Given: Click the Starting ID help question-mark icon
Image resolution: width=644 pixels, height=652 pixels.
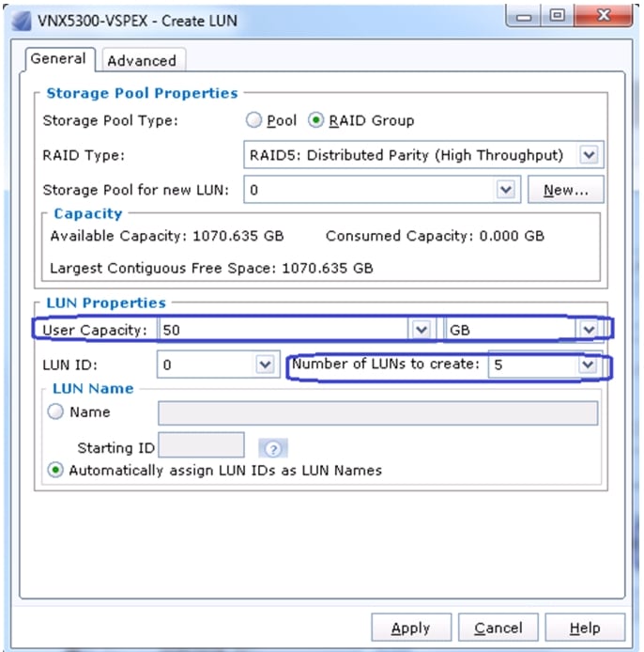Looking at the screenshot, I should coord(273,449).
